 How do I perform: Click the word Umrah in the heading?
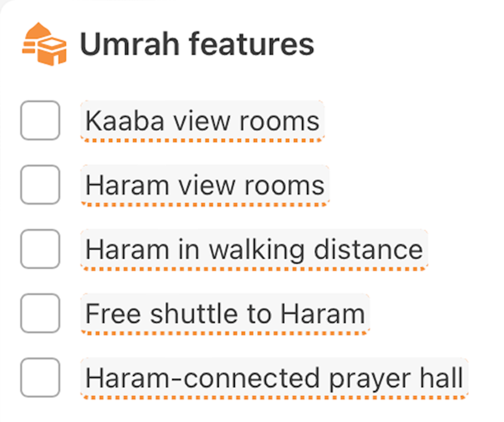tap(130, 44)
